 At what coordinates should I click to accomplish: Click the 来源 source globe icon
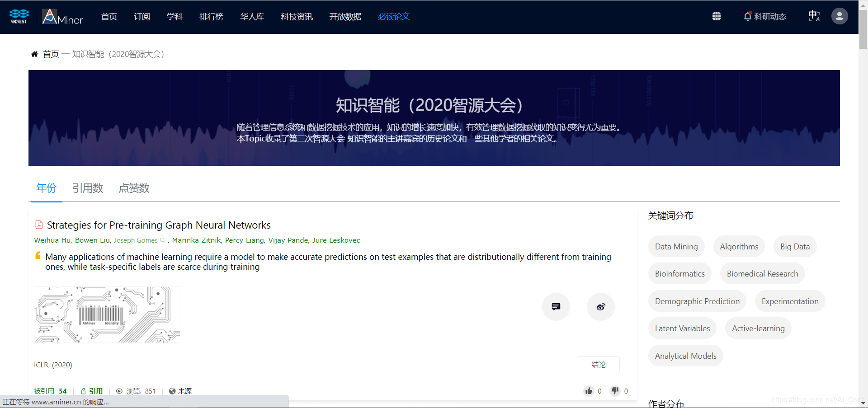[172, 391]
